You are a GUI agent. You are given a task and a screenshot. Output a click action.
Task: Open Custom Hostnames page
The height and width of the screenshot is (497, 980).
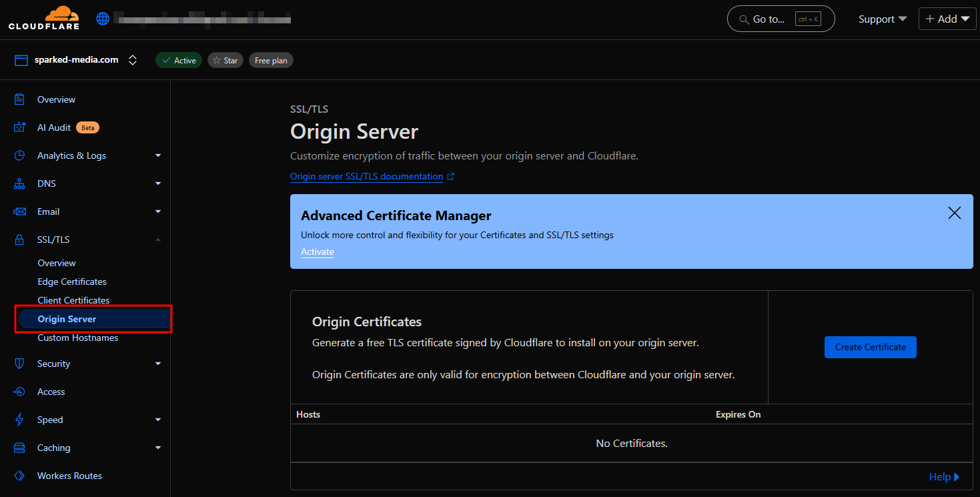77,338
